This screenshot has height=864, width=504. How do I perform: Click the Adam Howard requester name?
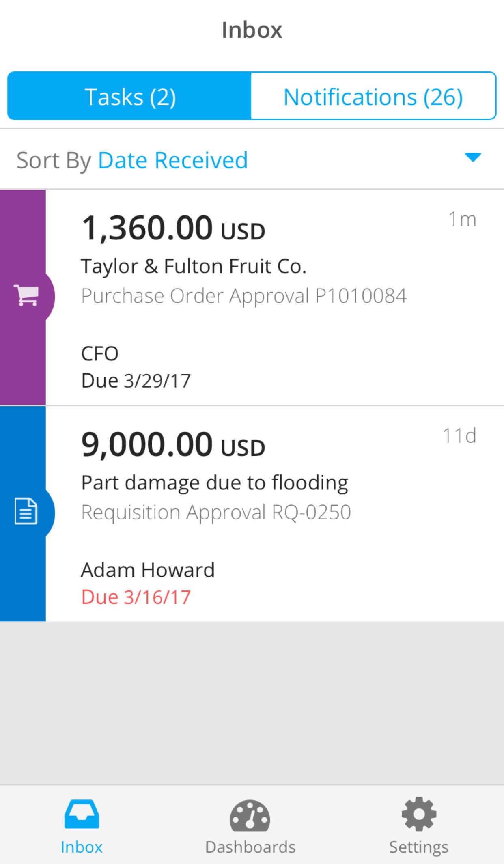pyautogui.click(x=148, y=570)
